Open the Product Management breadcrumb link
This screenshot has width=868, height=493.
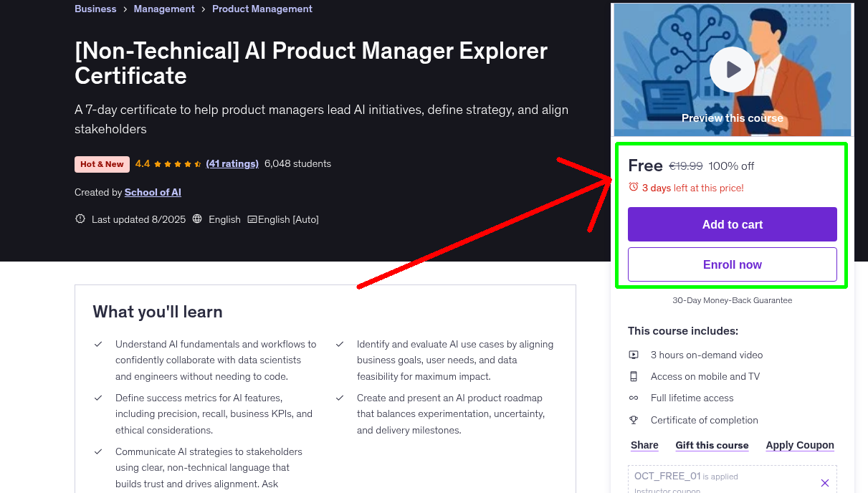pyautogui.click(x=262, y=9)
